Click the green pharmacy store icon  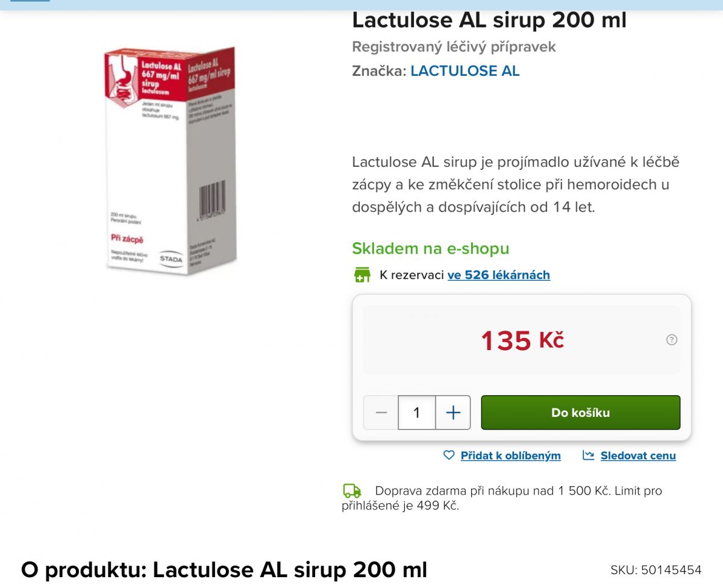click(362, 275)
